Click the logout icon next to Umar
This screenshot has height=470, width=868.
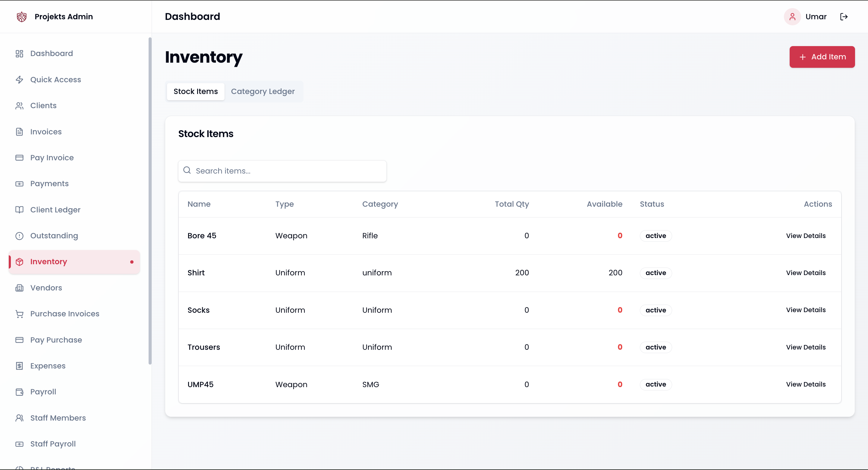844,17
